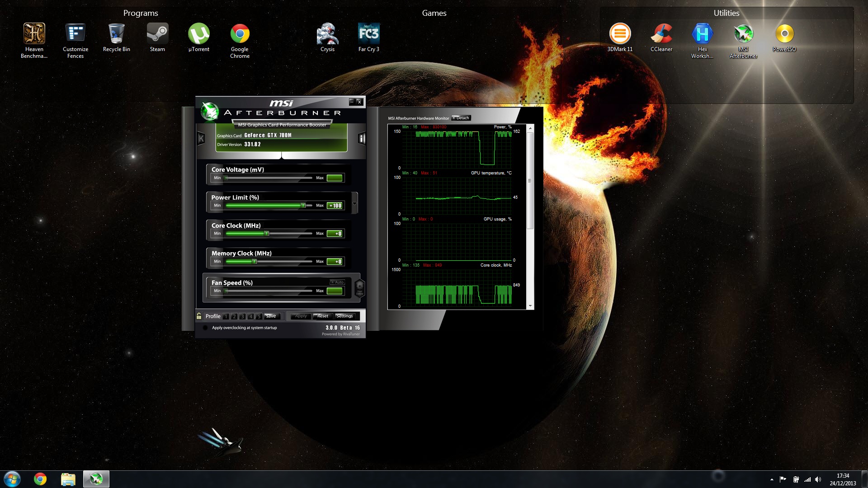Toggle the fan speed Auto button

[x=337, y=282]
